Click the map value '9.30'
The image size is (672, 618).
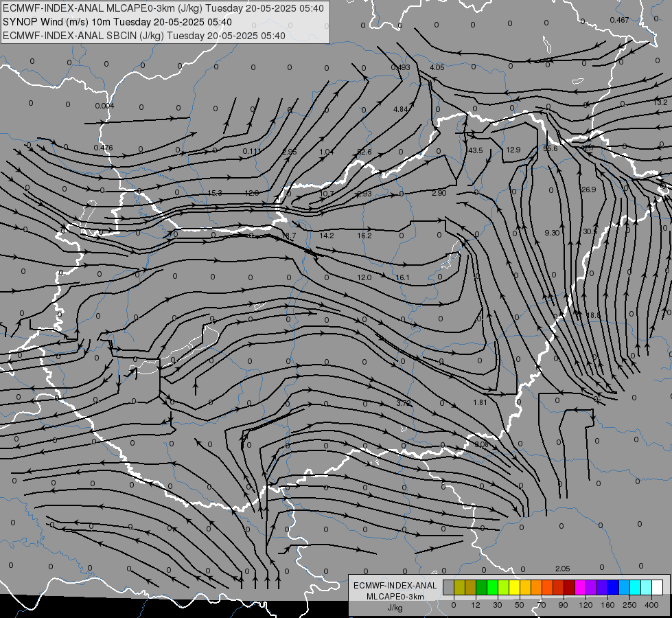[x=552, y=233]
